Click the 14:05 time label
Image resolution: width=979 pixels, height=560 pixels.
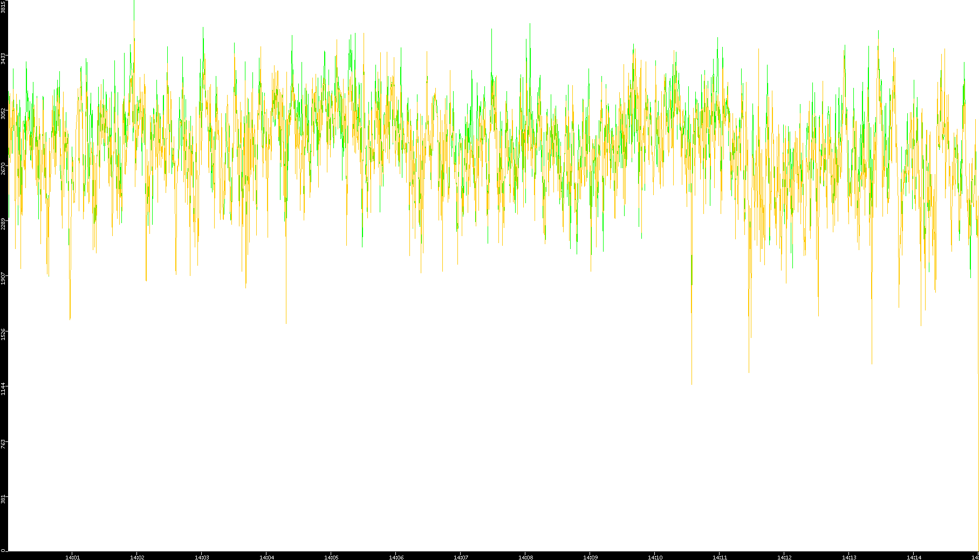(x=331, y=557)
